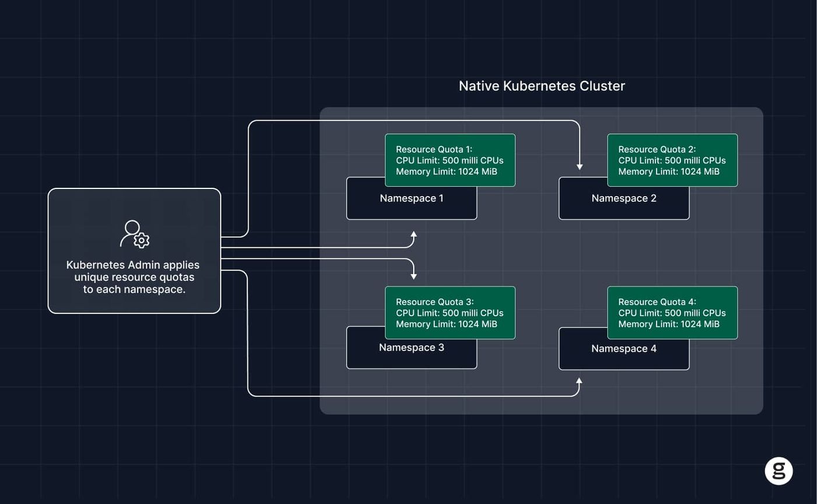
Task: Click the Namespace 3 box
Action: (411, 348)
